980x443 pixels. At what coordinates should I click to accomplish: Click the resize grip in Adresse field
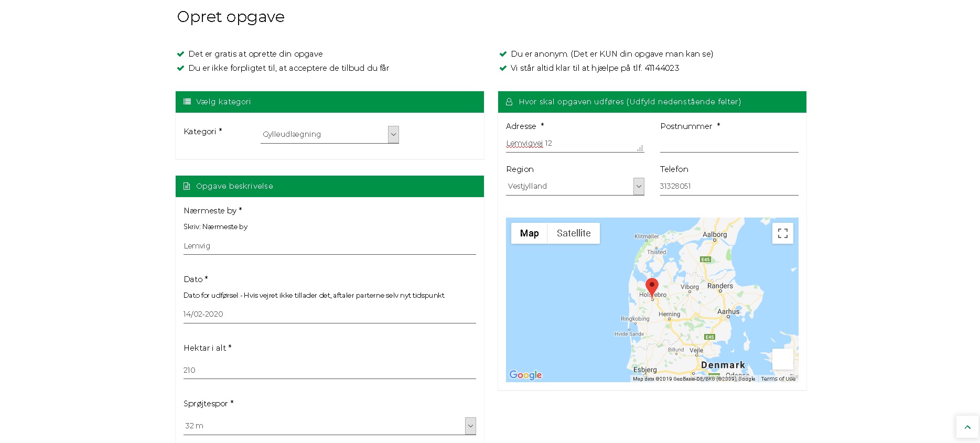(x=640, y=148)
